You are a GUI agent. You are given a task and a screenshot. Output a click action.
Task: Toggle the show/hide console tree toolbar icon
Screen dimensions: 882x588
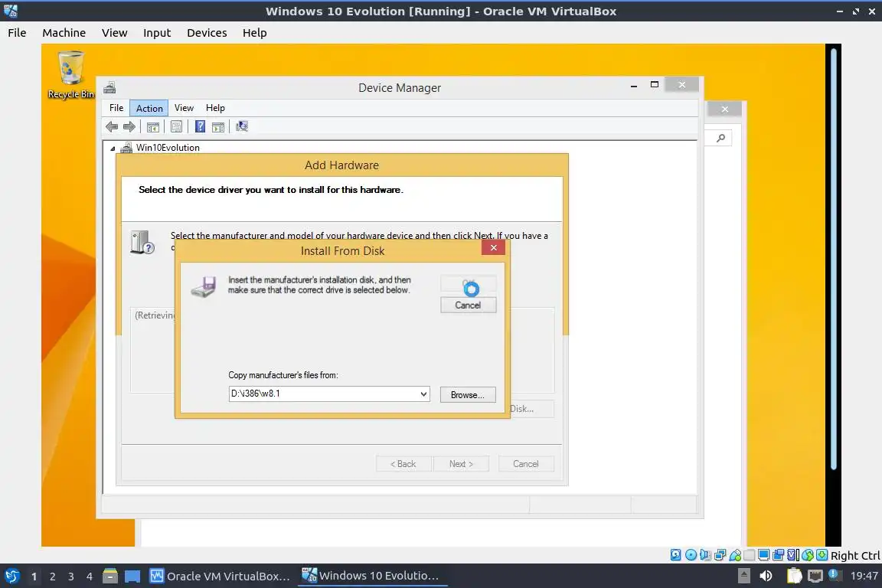(x=152, y=126)
